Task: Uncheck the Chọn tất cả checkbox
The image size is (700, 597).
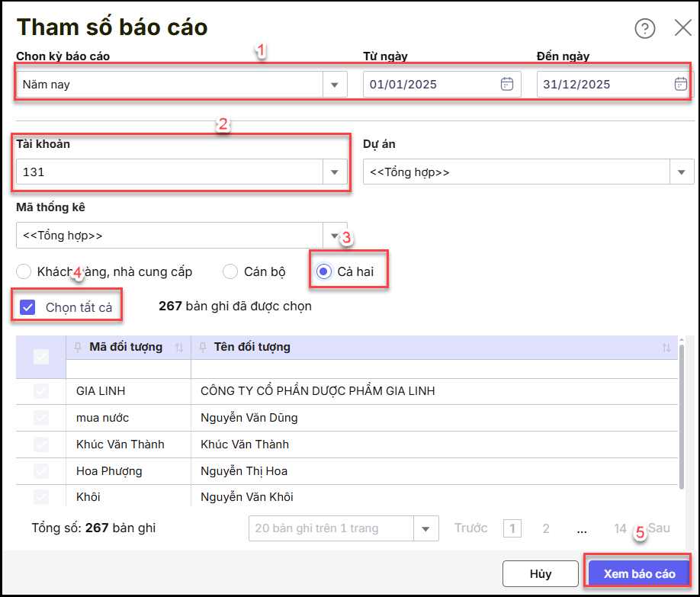Action: point(28,307)
